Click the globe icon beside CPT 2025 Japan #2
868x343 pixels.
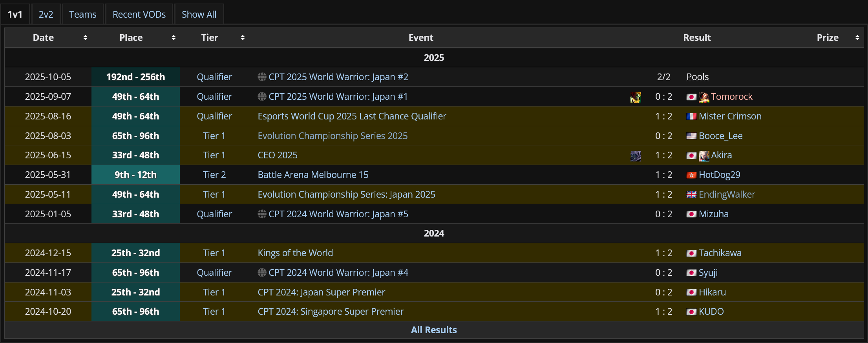coord(262,77)
